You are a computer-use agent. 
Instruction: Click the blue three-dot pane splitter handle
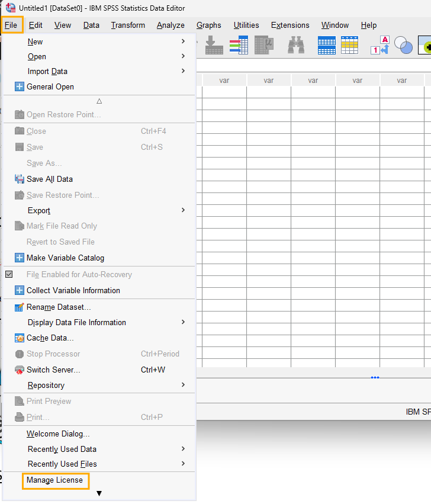click(375, 377)
